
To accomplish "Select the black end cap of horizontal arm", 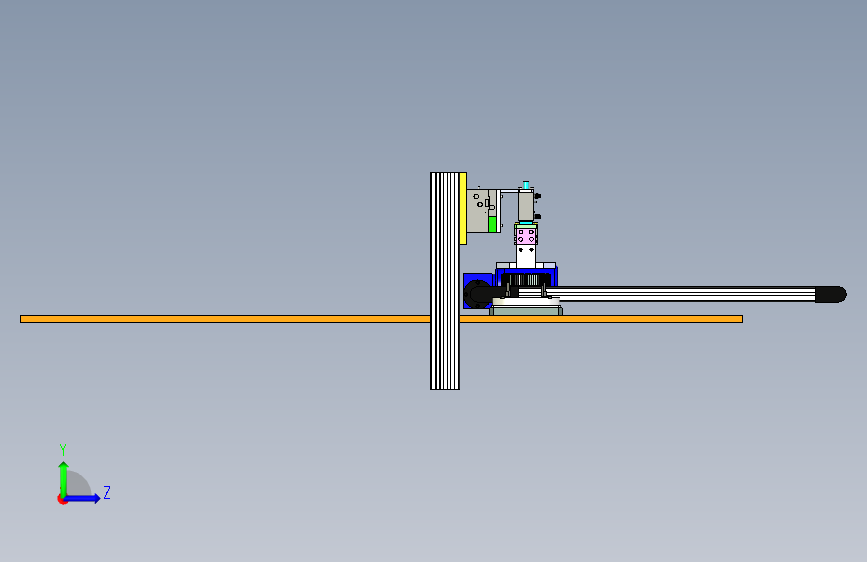I will (x=831, y=294).
